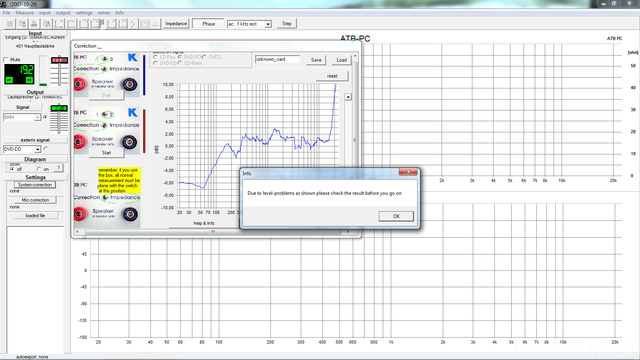Click the horizontal scrollbar of the Correction window

(x=213, y=231)
